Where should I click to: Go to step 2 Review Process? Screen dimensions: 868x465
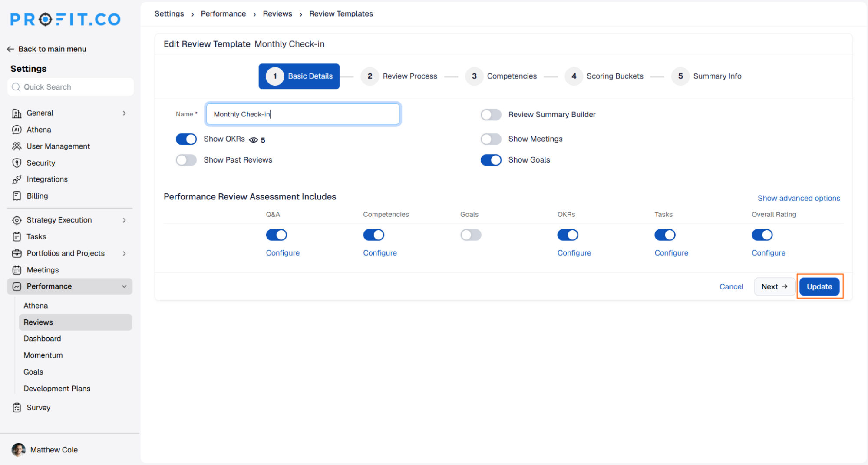point(399,76)
